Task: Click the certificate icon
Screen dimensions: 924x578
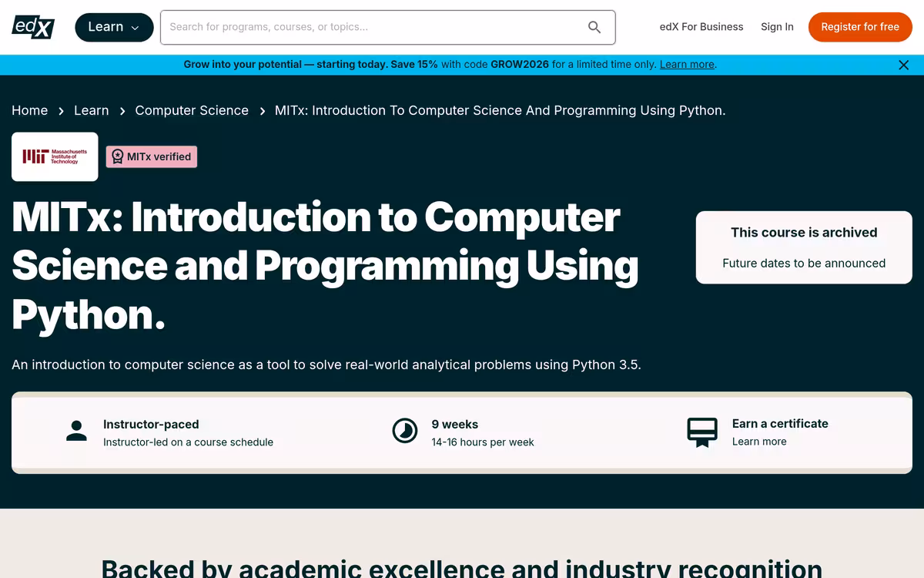Action: 702,432
